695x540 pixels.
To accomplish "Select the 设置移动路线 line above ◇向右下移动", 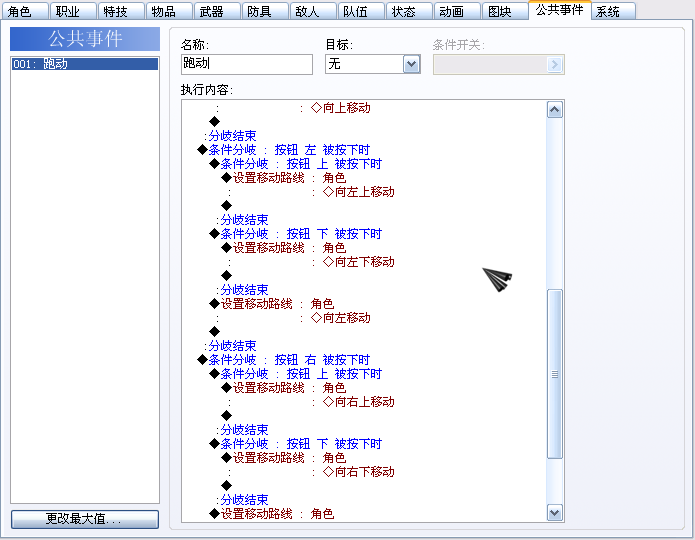I will tap(284, 458).
